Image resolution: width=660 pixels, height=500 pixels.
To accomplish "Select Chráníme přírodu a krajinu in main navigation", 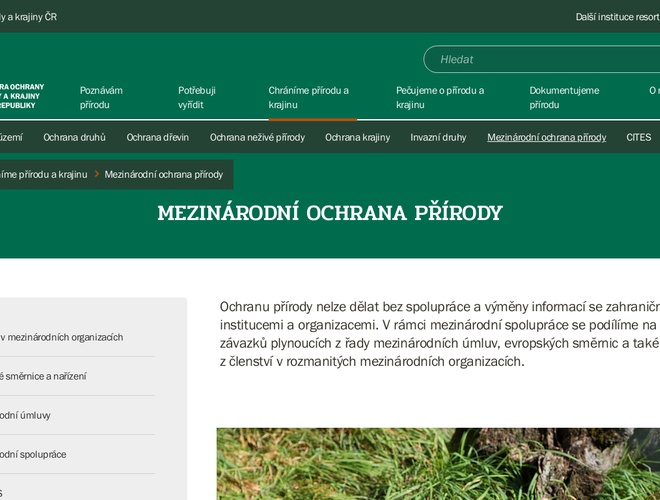I will 308,97.
